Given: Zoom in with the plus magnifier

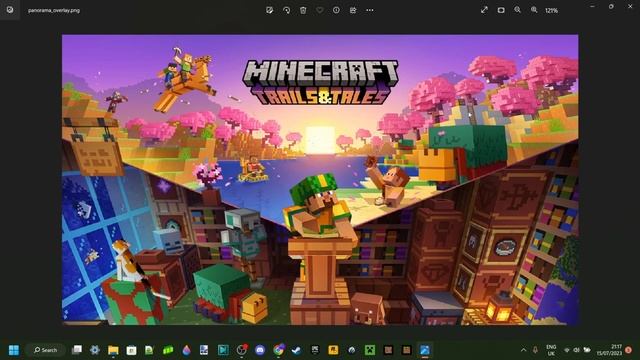Looking at the screenshot, I should (534, 10).
